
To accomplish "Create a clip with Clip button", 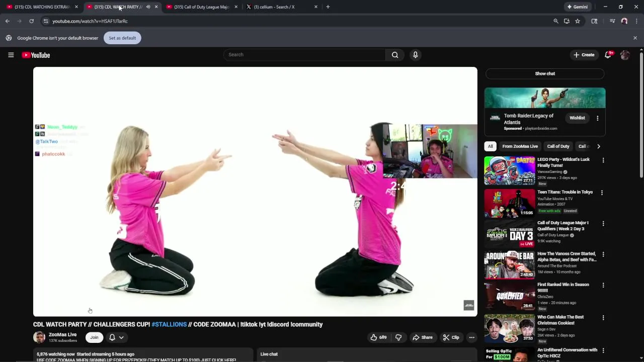I will pyautogui.click(x=451, y=337).
